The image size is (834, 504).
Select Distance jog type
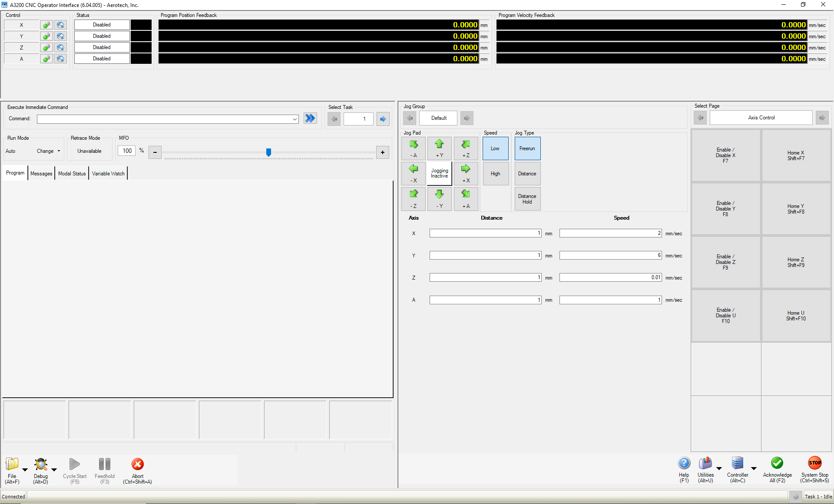coord(527,174)
